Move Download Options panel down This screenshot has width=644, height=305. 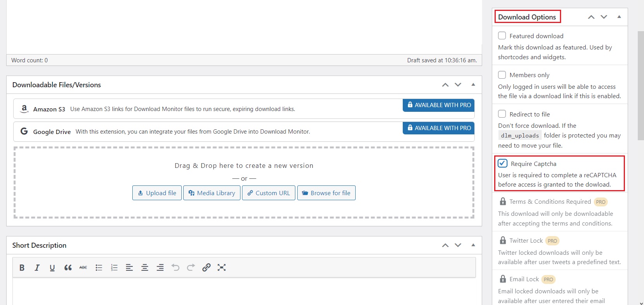point(604,17)
